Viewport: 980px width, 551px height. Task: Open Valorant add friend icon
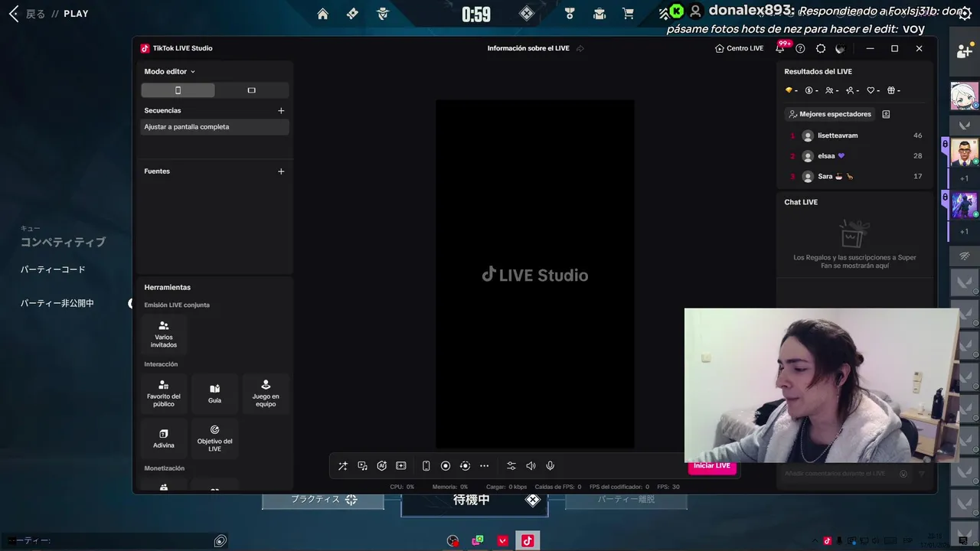(965, 51)
